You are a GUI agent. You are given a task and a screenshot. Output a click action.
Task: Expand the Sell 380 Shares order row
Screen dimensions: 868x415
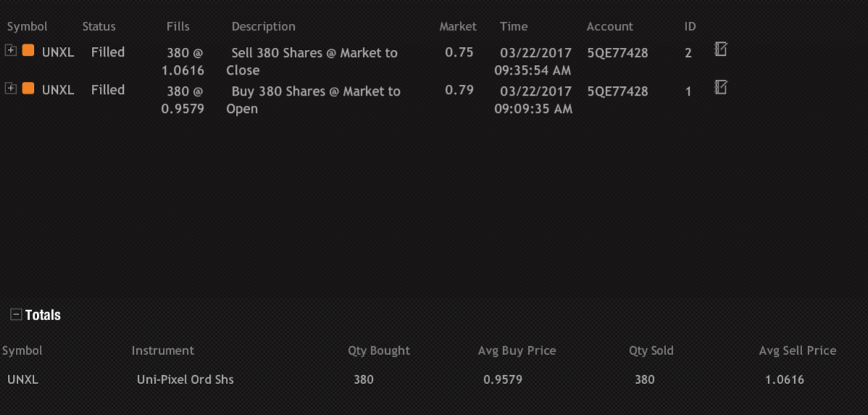(x=10, y=50)
